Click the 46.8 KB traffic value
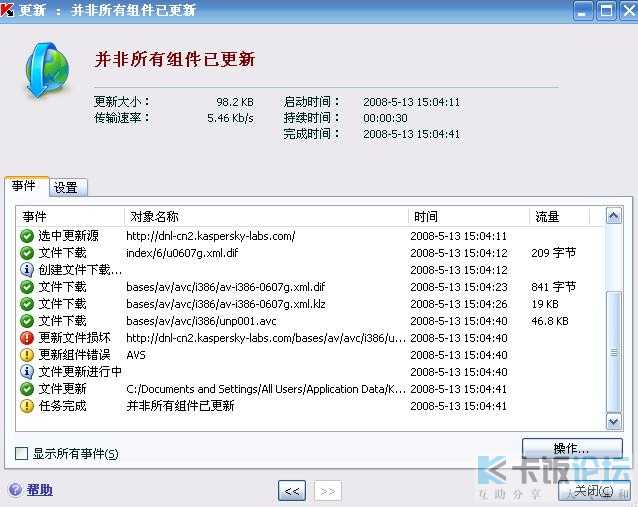Screen dimensions: 638x507 click(550, 321)
